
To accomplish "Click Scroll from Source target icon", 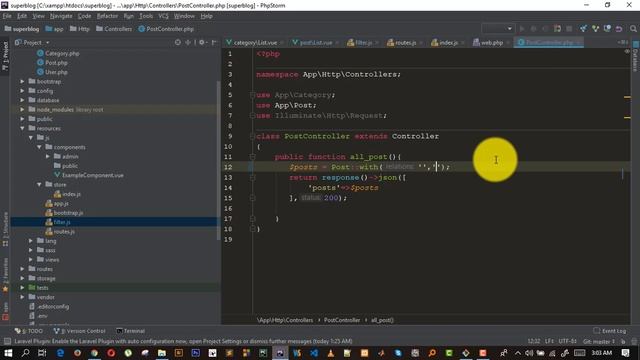I will (178, 42).
